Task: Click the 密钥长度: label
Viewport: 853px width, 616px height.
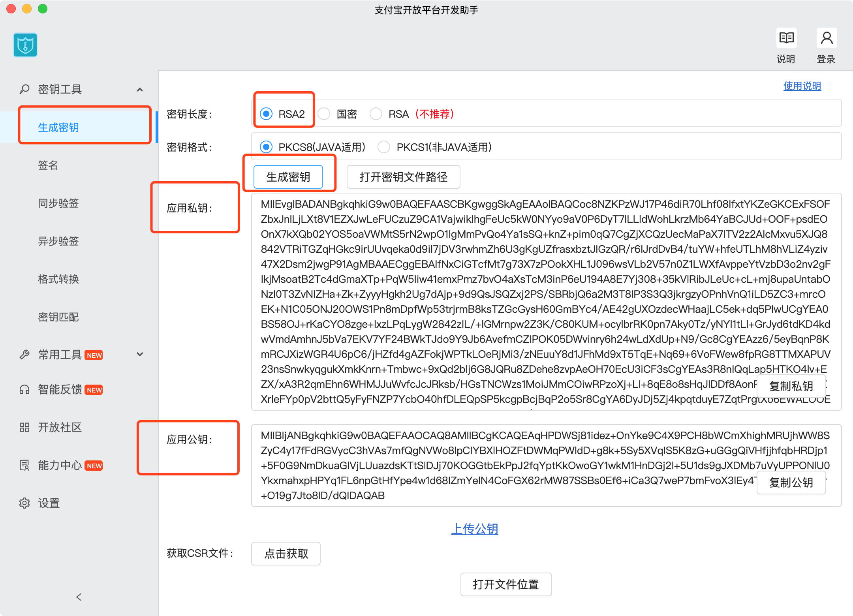Action: pos(190,114)
